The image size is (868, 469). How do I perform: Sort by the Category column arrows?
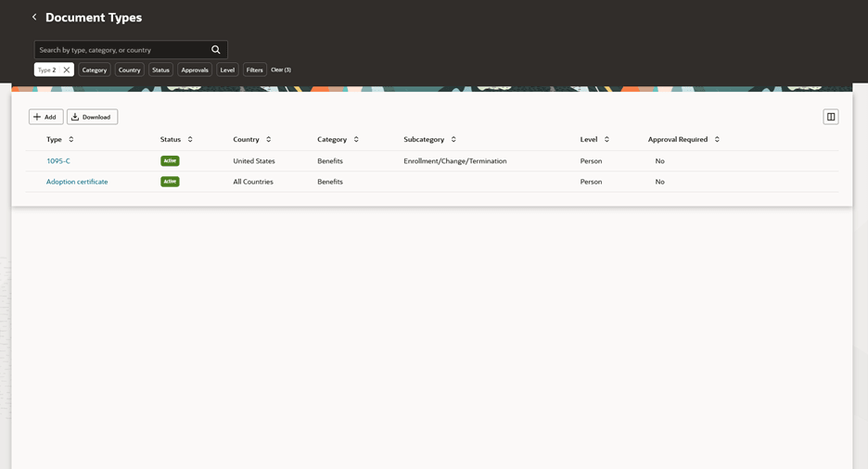(356, 139)
